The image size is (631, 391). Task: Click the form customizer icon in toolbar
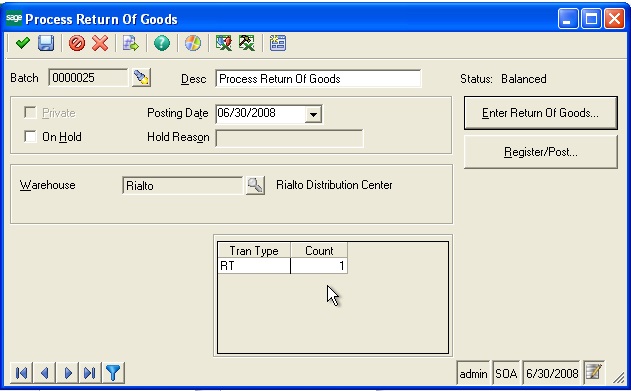[278, 43]
